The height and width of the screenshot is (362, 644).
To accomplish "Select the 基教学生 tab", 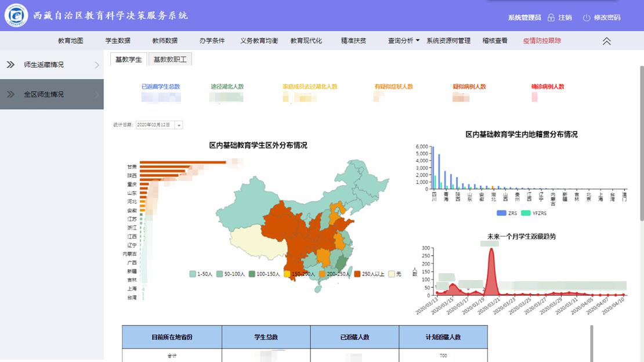I will pos(128,59).
